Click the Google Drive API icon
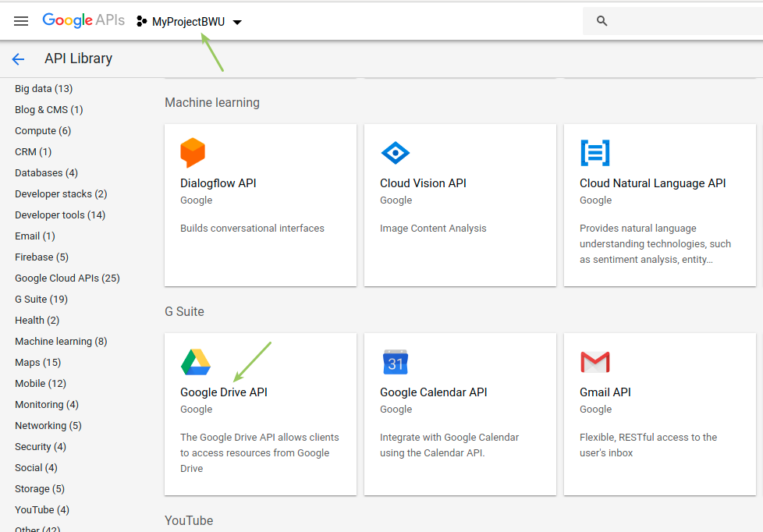Viewport: 763px width, 532px height. tap(196, 362)
